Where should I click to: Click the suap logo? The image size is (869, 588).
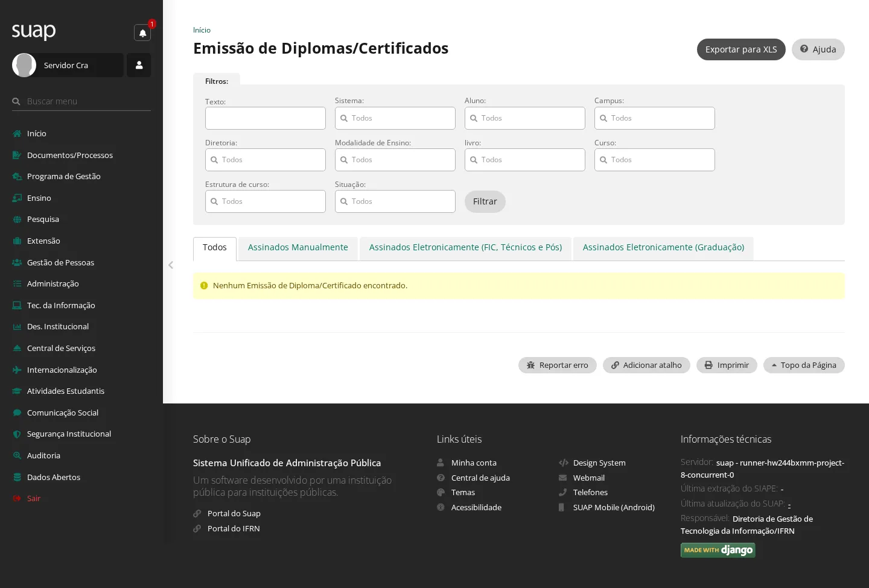pos(34,31)
